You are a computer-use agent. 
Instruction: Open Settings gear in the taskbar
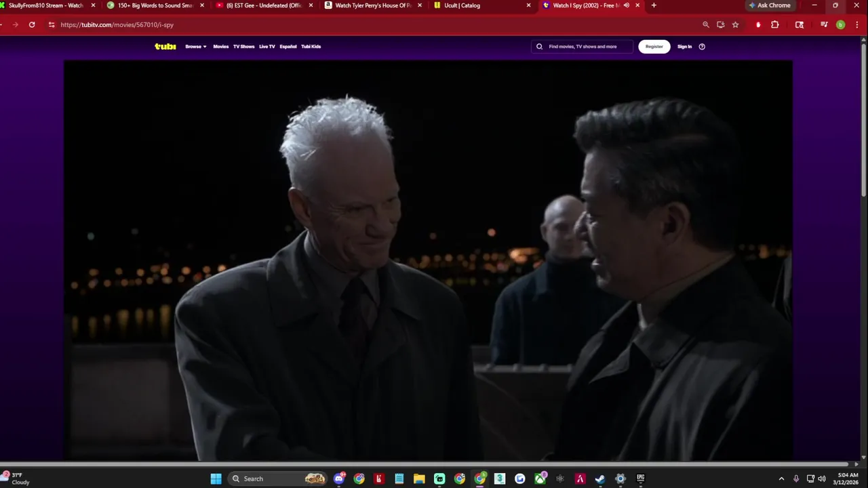tap(620, 479)
